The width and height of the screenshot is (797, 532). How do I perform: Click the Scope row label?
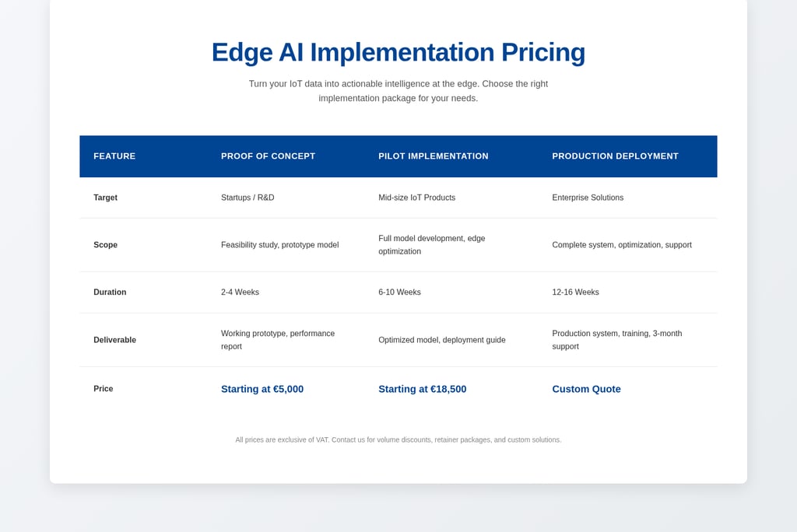tap(106, 245)
